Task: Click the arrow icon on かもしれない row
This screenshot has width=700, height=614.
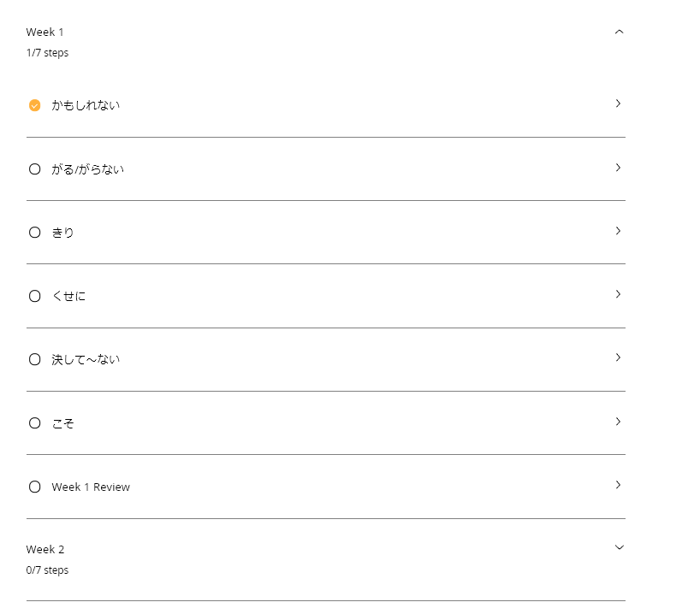Action: (x=618, y=103)
